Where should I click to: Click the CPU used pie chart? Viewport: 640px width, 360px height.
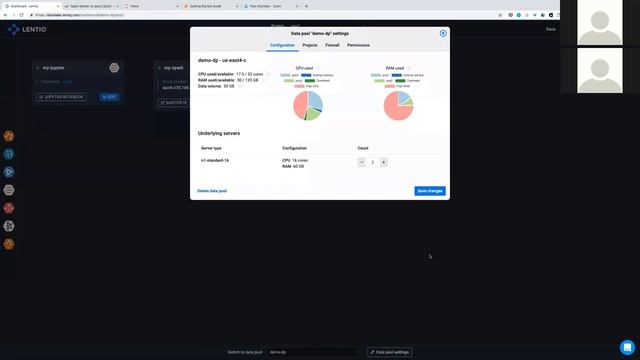308,106
